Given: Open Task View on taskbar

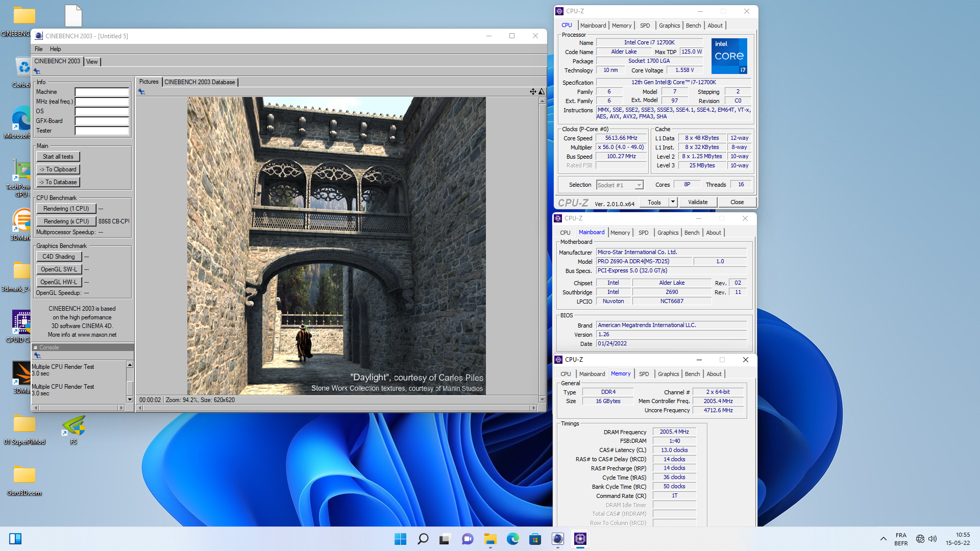Looking at the screenshot, I should click(445, 539).
